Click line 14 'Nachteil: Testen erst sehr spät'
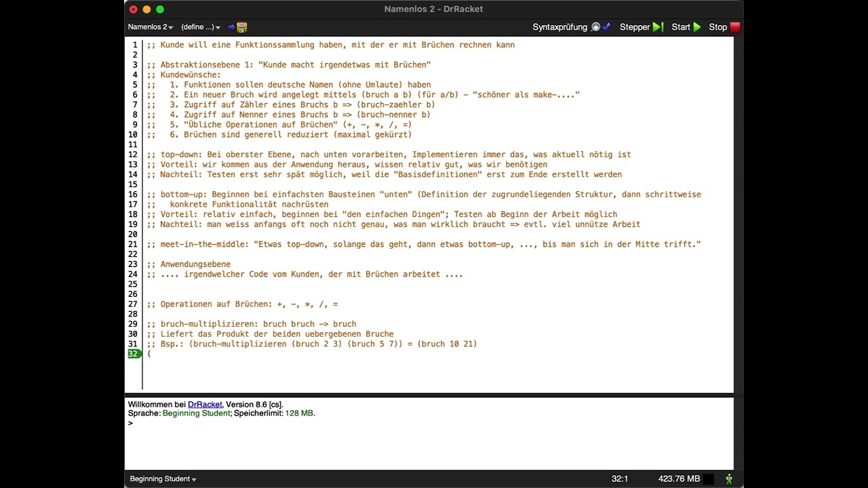The width and height of the screenshot is (868, 488). pyautogui.click(x=384, y=174)
